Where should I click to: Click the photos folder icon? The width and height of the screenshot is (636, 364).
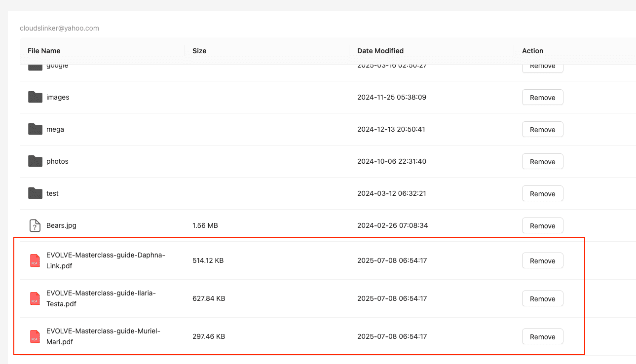35,161
